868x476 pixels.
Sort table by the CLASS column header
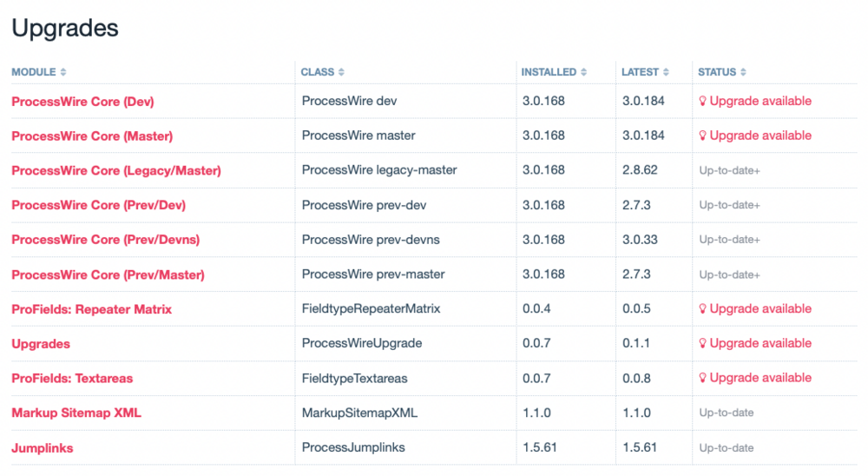click(x=322, y=72)
